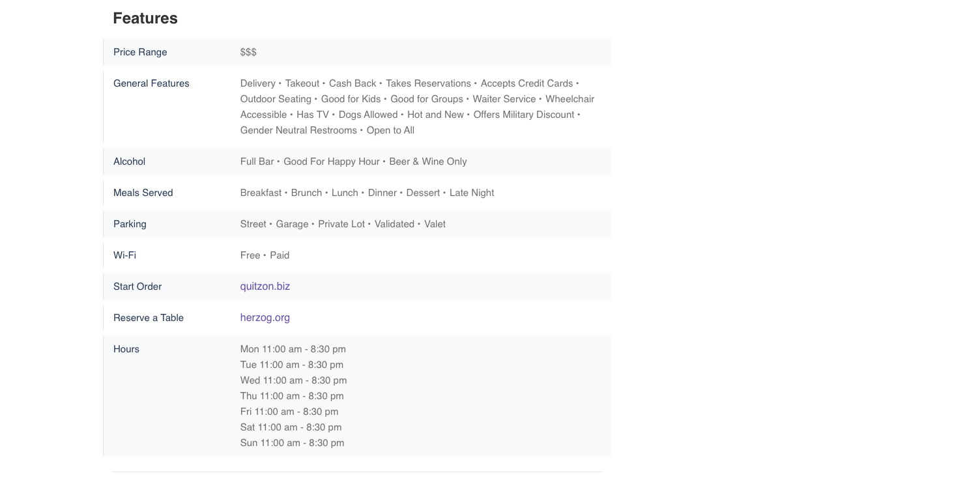Click Good For Happy Hour label
Viewport: 980px width, 478px height.
click(331, 162)
